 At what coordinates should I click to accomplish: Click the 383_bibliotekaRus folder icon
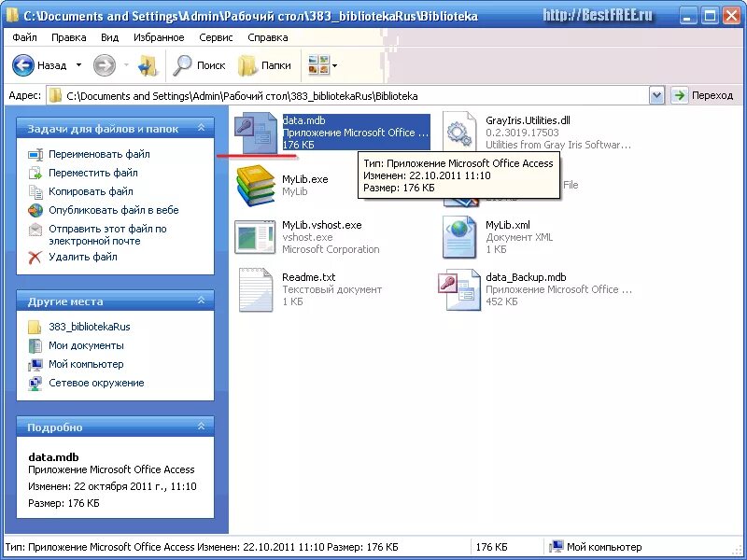tap(35, 327)
